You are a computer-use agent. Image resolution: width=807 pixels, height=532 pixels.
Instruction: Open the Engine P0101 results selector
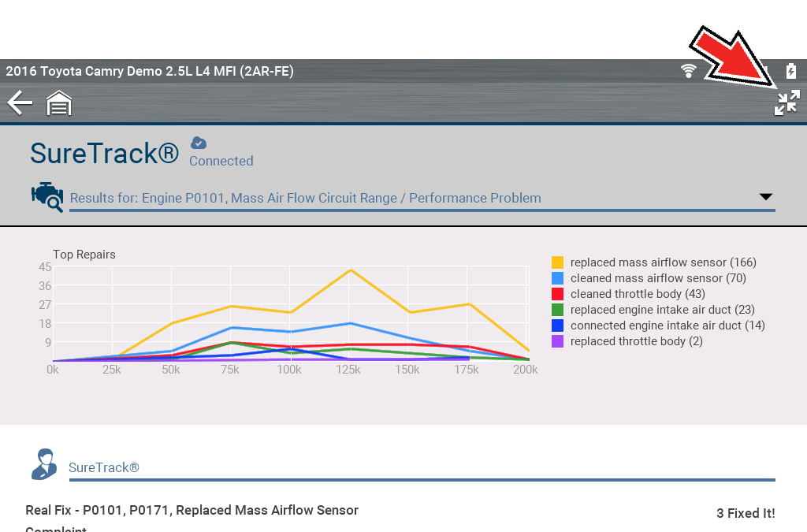coord(305,198)
